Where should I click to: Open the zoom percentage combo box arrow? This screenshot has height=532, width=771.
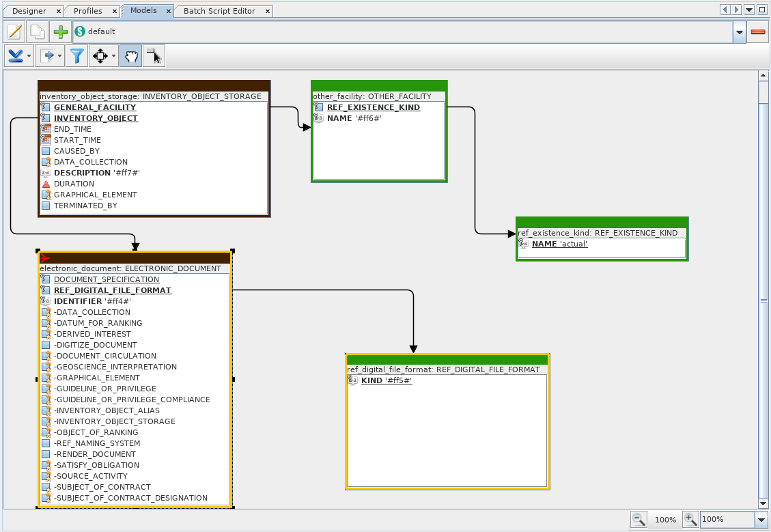761,520
